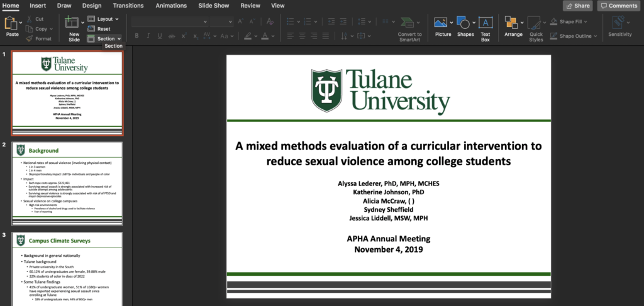The image size is (644, 306).
Task: Expand the Picture dropdown arrow
Action: (x=452, y=23)
